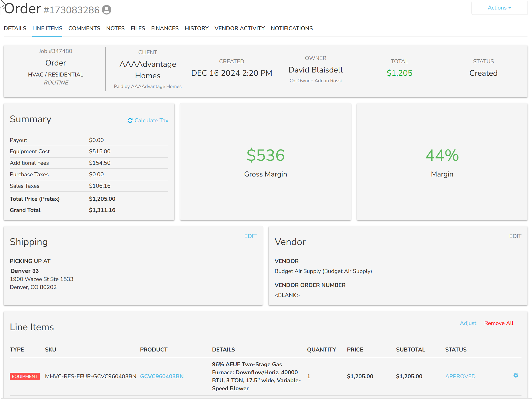This screenshot has height=399, width=532.
Task: Click the LINE ITEMS tab
Action: pyautogui.click(x=47, y=28)
